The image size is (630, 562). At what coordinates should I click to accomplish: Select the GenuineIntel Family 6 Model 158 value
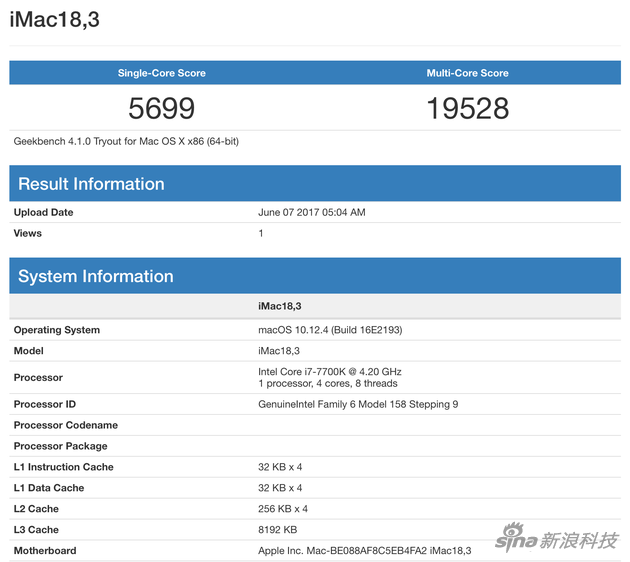[358, 404]
